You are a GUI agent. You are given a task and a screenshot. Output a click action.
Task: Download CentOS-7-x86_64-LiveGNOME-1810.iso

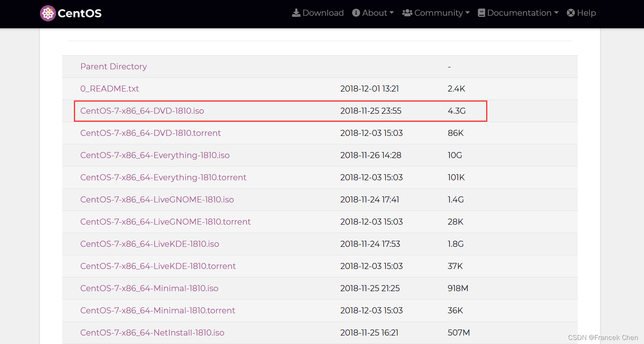[x=157, y=200]
